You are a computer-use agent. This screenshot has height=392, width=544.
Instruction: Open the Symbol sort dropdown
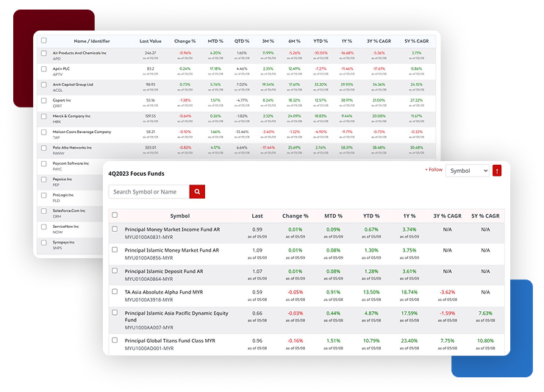pyautogui.click(x=468, y=171)
